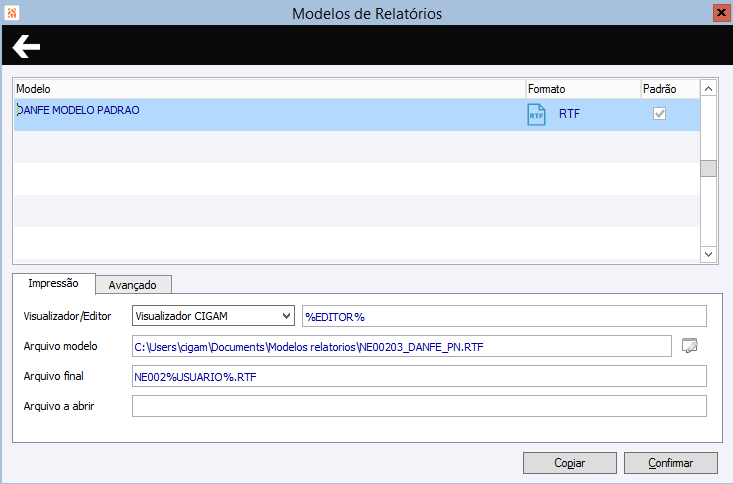Close the Modelos de Relatórios window
733x484 pixels.
pos(722,13)
